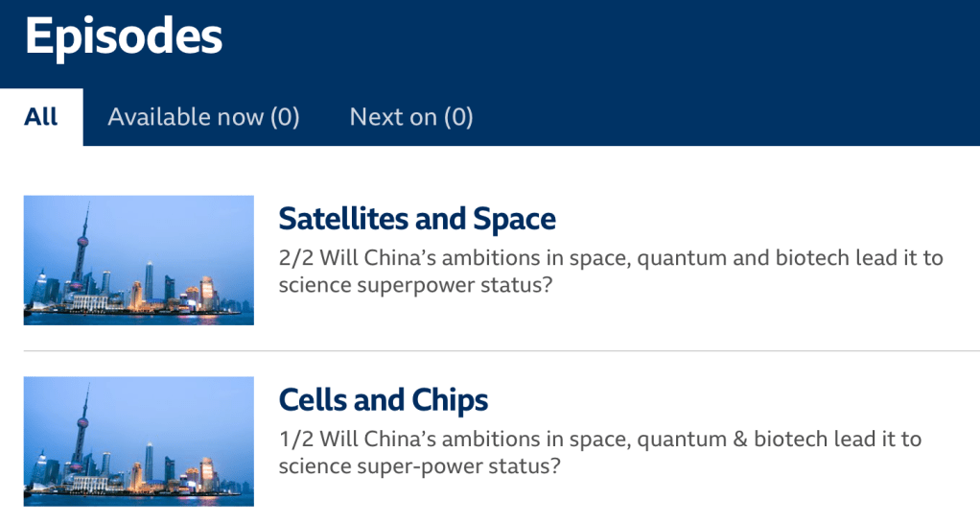Click the "2/2" episode number label

295,258
